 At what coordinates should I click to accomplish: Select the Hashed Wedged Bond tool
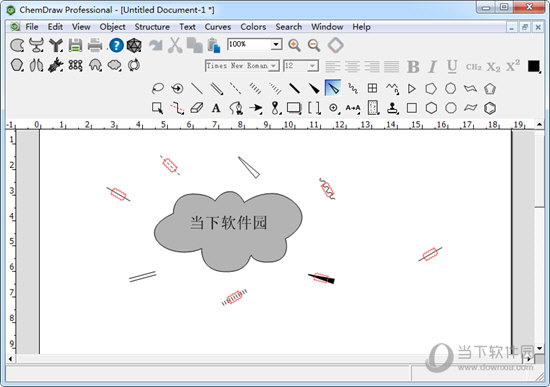[275, 88]
